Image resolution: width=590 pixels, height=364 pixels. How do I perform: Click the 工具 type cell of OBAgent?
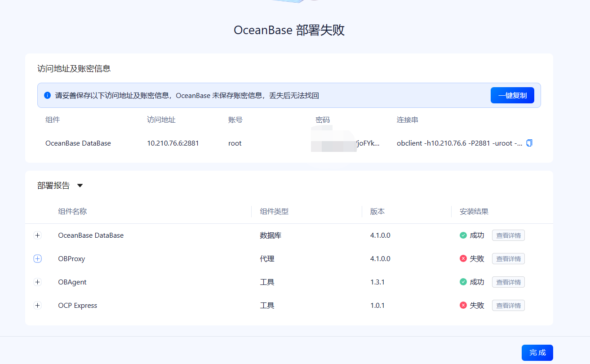267,282
